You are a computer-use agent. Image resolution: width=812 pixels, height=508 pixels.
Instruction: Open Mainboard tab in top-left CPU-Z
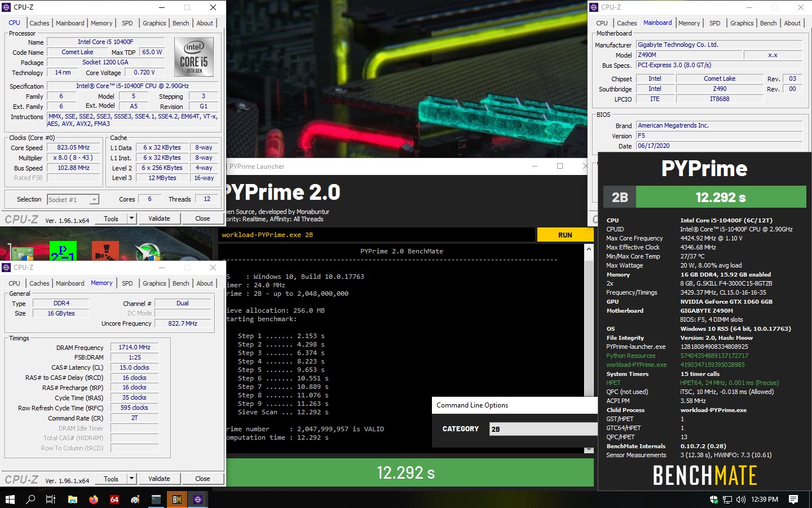(x=70, y=23)
